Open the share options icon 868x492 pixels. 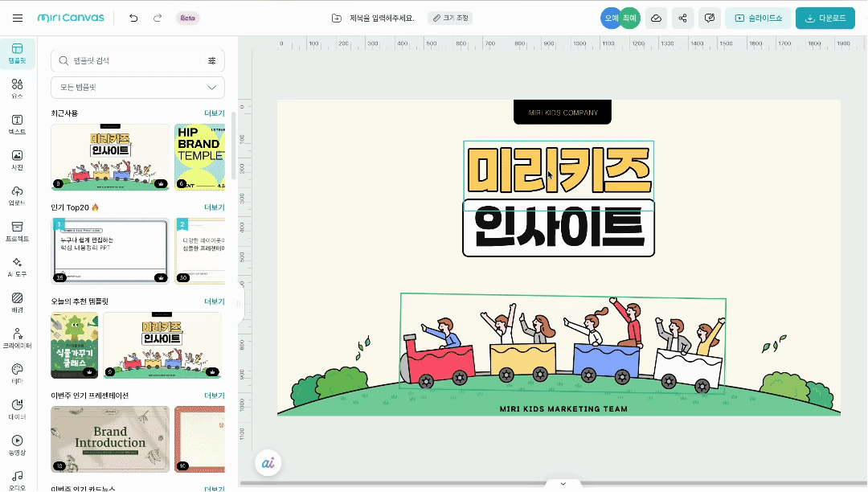click(682, 18)
